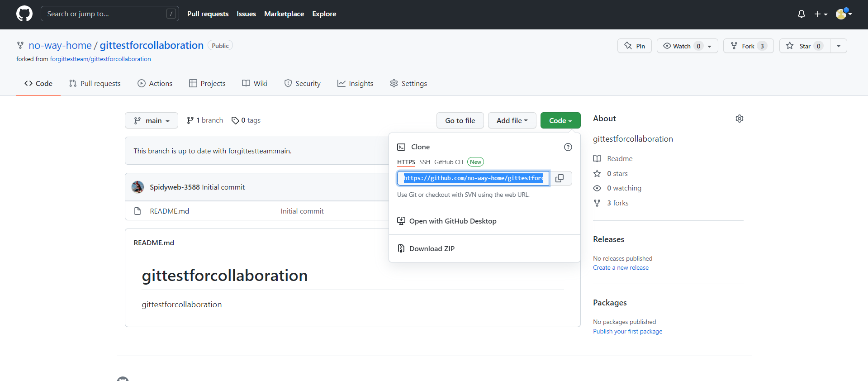The width and height of the screenshot is (868, 381).
Task: Click Spidyweb-3588 avatar image
Action: (138, 187)
